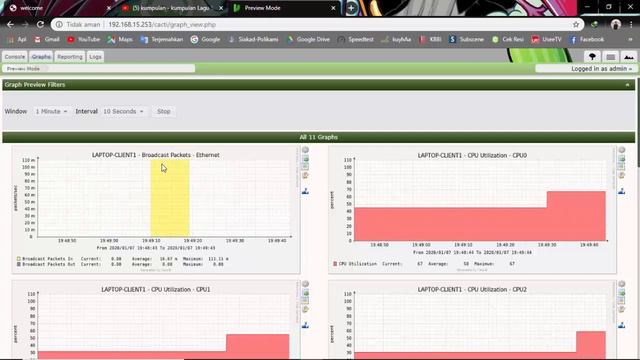Click blue spike-kill icon beside CPU2 graph
The height and width of the screenshot is (360, 640).
point(622,325)
